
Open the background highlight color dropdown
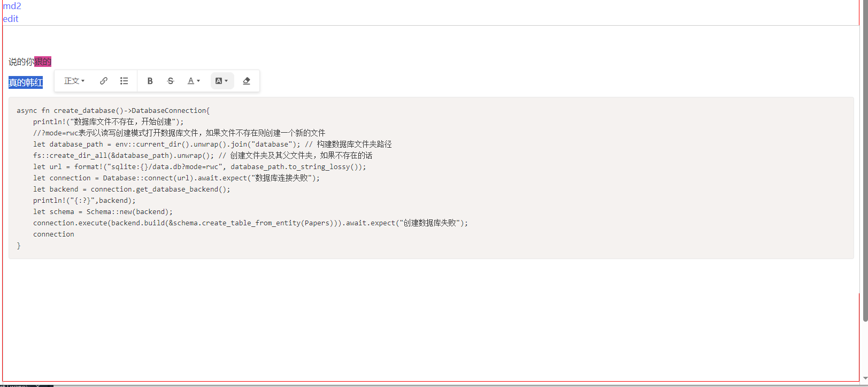coord(222,81)
